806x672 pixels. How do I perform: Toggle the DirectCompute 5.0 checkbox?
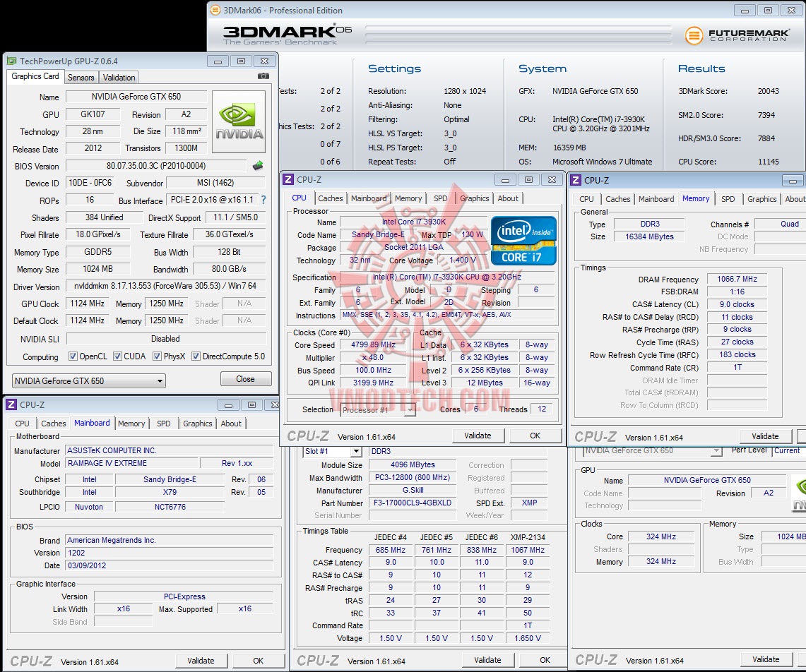pyautogui.click(x=196, y=356)
